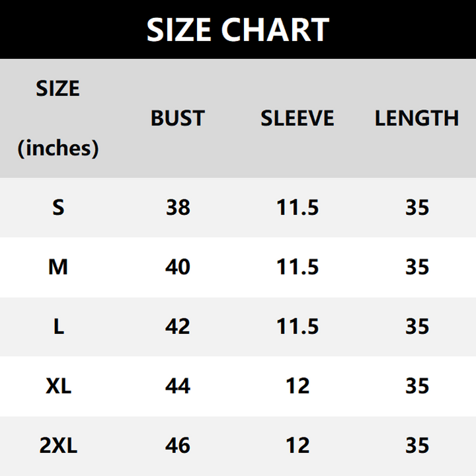Click the LENGTH column header
The width and height of the screenshot is (476, 476).
coord(416,118)
